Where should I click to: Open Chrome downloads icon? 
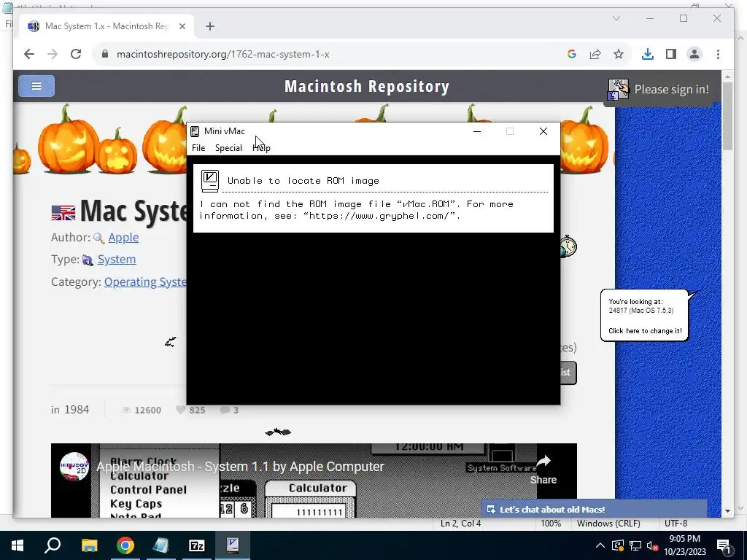coord(648,54)
